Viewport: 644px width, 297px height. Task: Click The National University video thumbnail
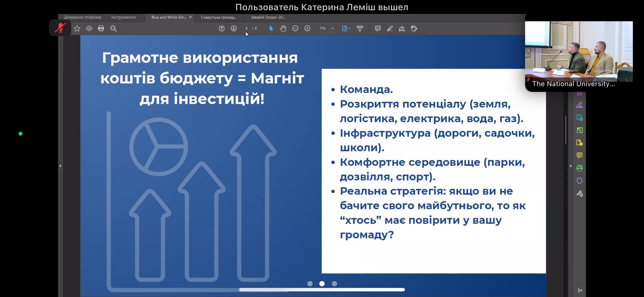(x=578, y=52)
